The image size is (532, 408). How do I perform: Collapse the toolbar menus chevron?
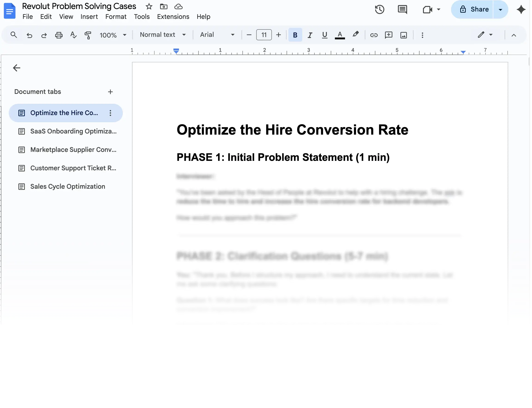(514, 35)
